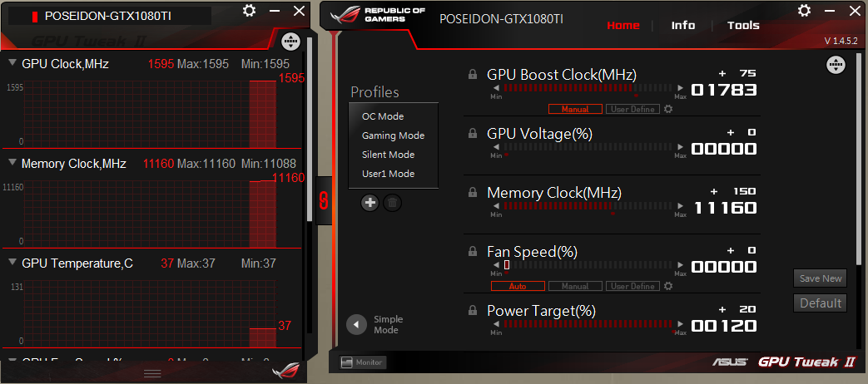This screenshot has height=384, width=868.
Task: Delete profile using the trash icon
Action: 393,202
